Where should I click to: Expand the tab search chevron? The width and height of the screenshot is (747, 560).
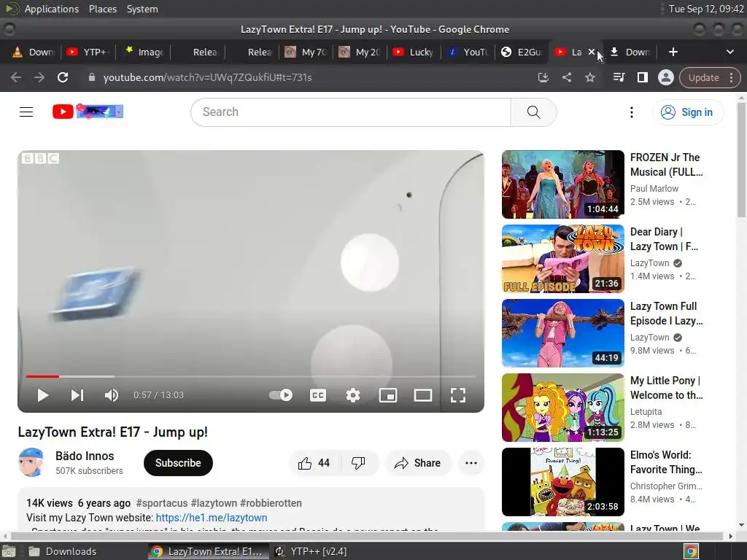[729, 52]
